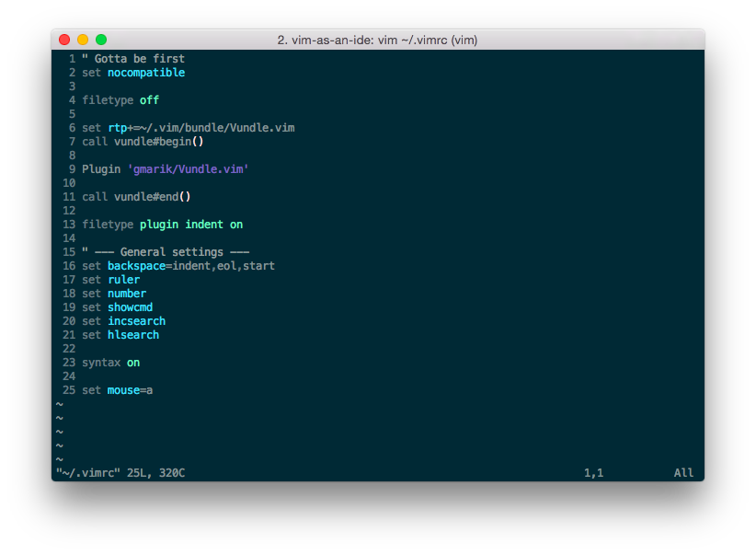Screen dimensions: 756x555
Task: Place cursor on 'hlsearch' option
Action: coord(133,335)
